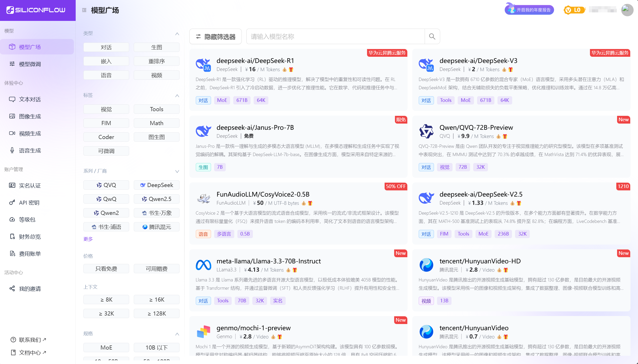Open the deepseek-ai/DeepSeek-R1 model title

255,61
